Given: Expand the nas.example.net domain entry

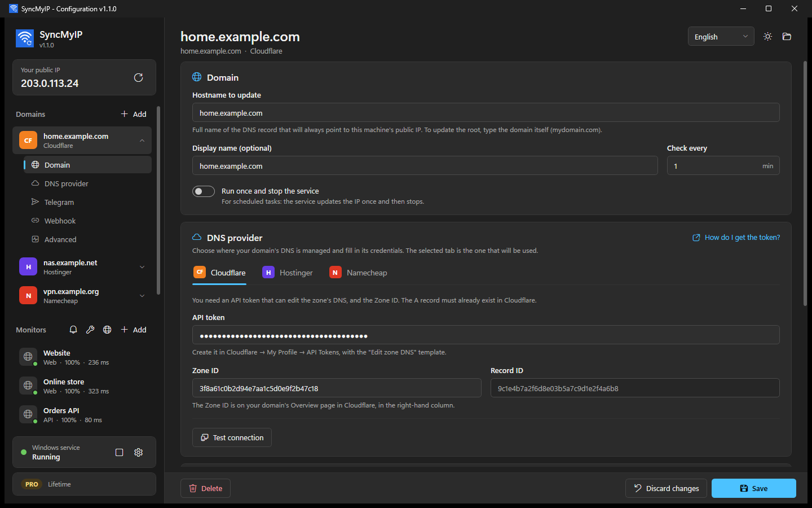Looking at the screenshot, I should pos(142,266).
